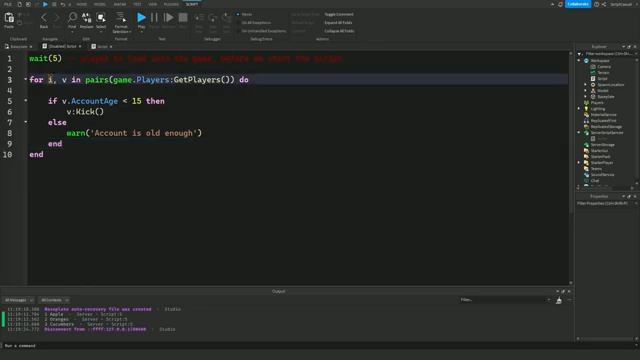Select the SoundService icon in Explorer

point(587,175)
